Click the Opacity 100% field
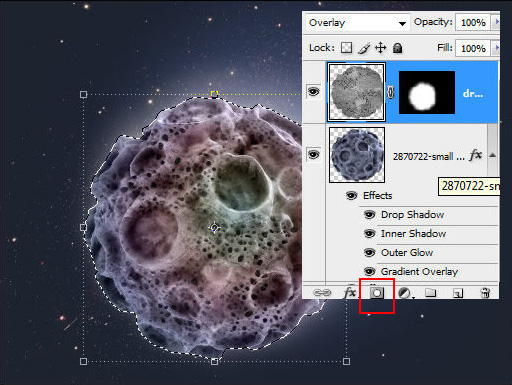The width and height of the screenshot is (512, 385). (x=473, y=22)
